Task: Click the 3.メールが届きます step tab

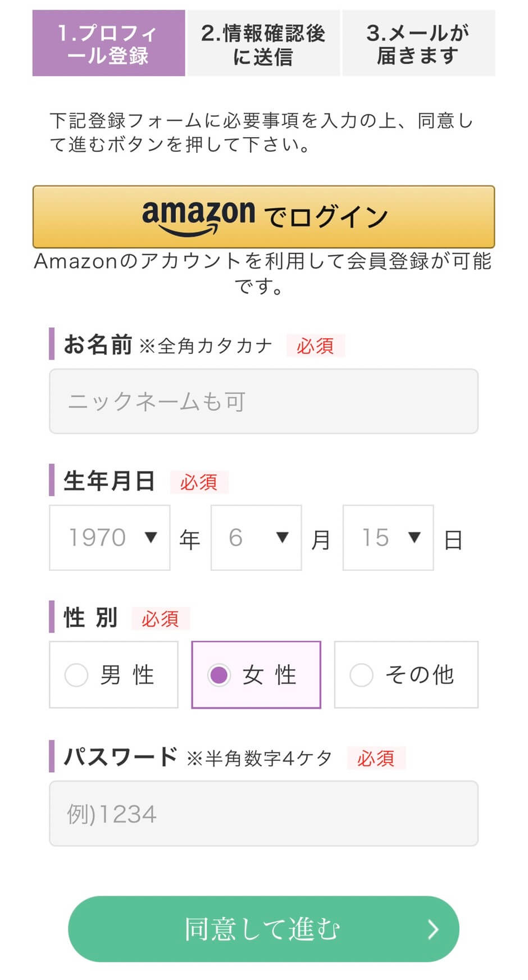Action: [x=418, y=43]
